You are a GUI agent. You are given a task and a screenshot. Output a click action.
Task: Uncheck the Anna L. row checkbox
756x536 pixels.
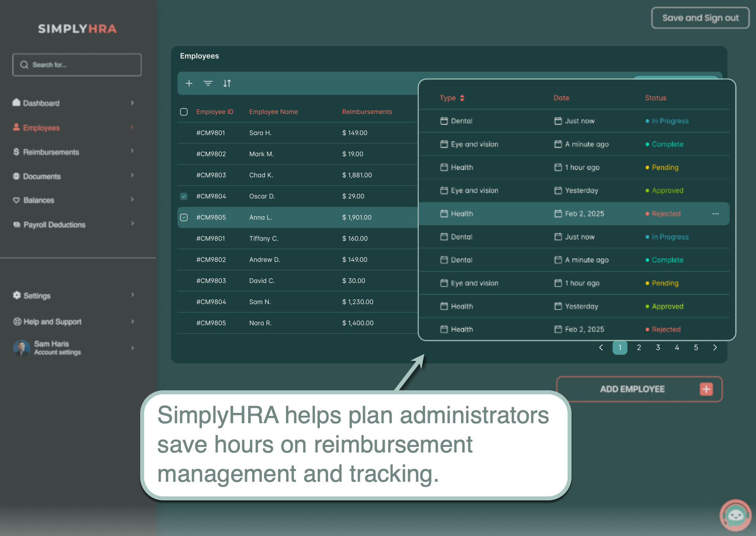tap(184, 217)
